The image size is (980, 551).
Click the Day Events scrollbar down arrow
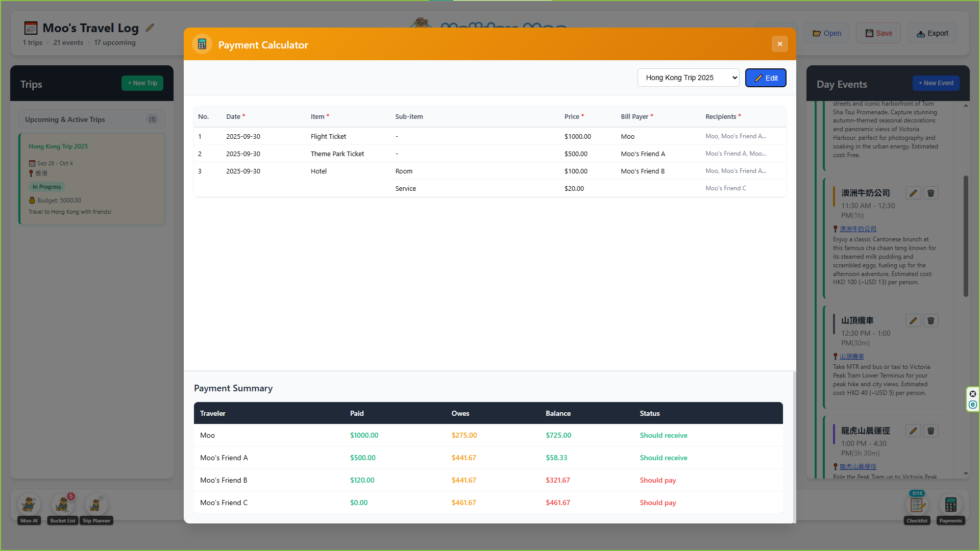(966, 474)
